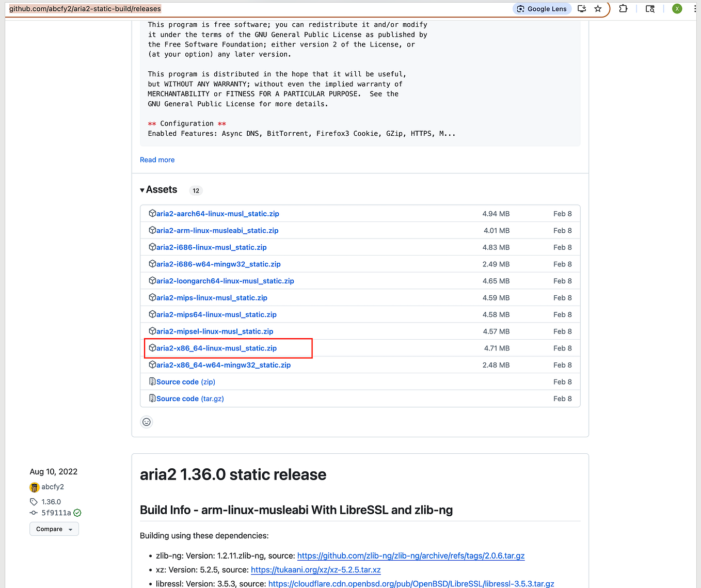
Task: Open the browser side panel icon
Action: point(649,9)
